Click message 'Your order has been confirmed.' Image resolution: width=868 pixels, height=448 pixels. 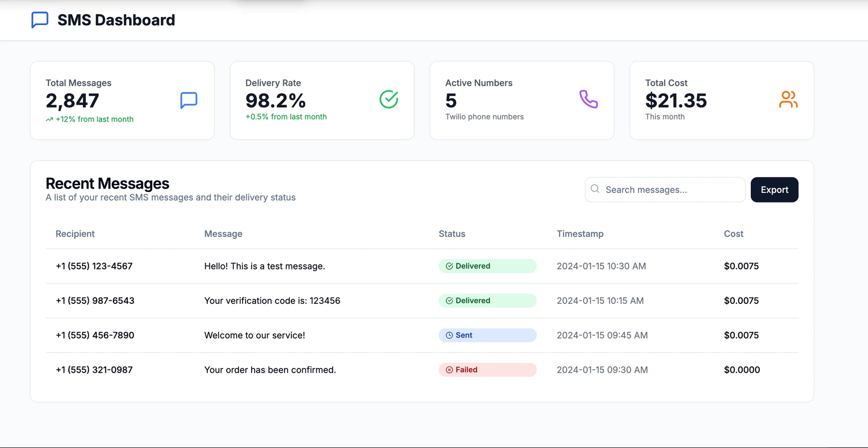click(270, 370)
